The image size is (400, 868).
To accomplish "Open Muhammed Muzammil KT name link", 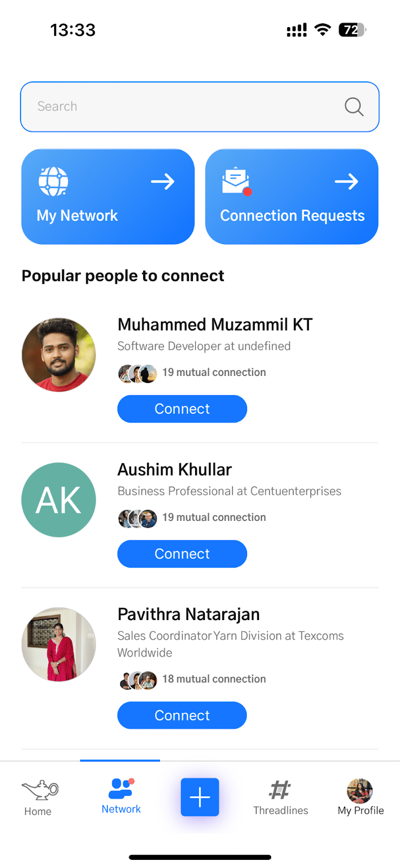I will (x=215, y=324).
